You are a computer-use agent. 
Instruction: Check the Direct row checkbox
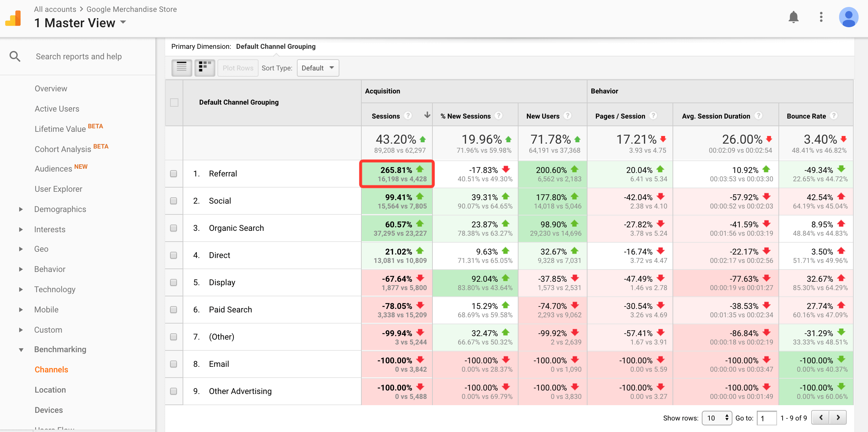174,255
